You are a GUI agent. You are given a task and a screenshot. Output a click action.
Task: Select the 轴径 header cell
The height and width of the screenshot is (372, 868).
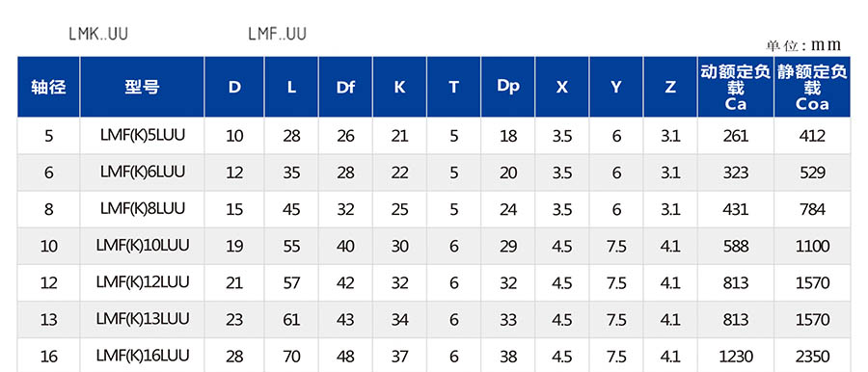tap(49, 87)
